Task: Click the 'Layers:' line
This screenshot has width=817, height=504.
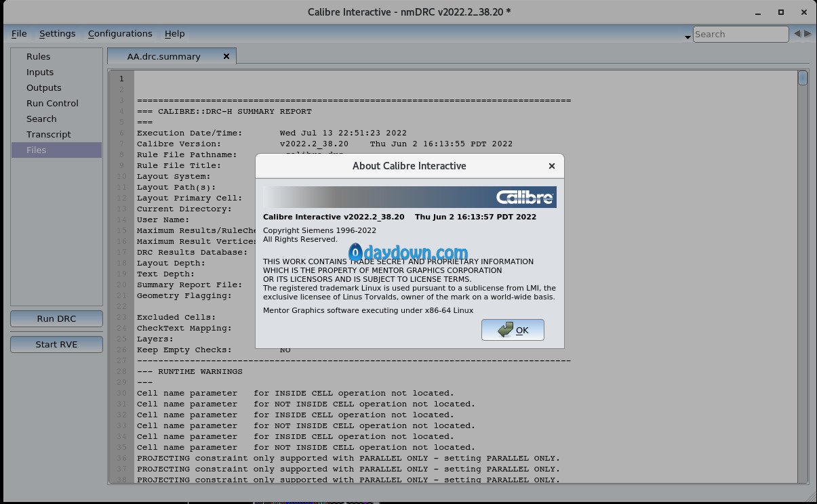Action: [155, 339]
